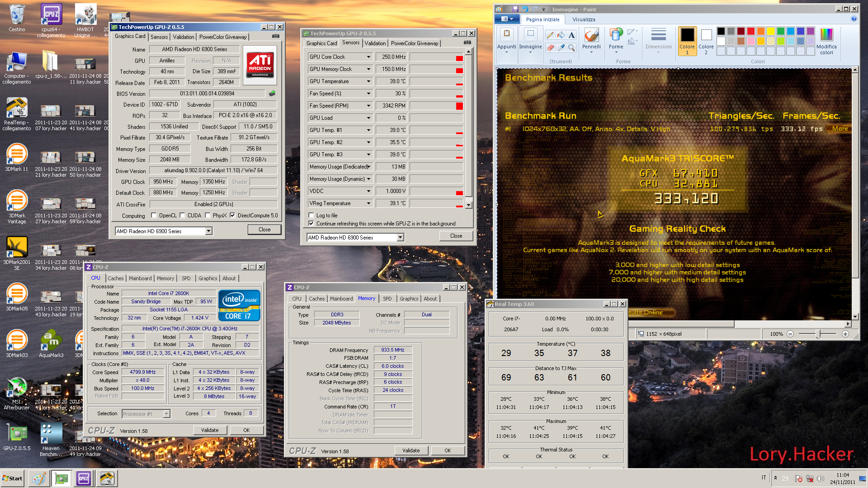Viewport: 868px width, 488px height.
Task: Select the Text tool in Paint
Action: pos(572,35)
